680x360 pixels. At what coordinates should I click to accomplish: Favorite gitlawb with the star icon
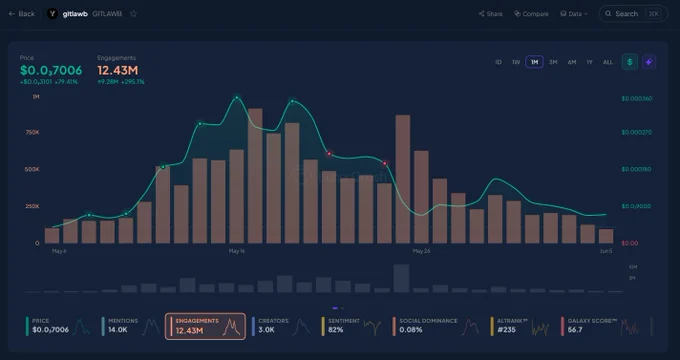[x=134, y=14]
